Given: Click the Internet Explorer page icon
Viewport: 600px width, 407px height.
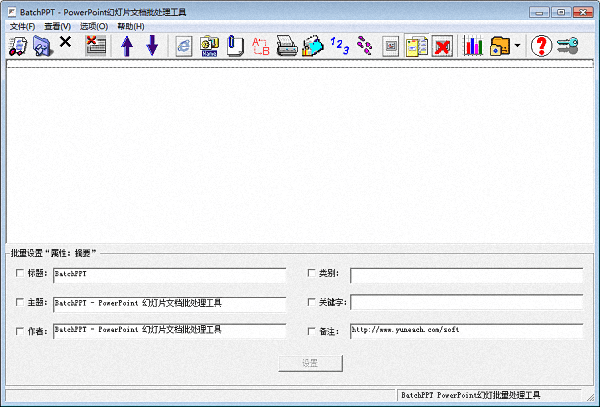Looking at the screenshot, I should (x=184, y=46).
